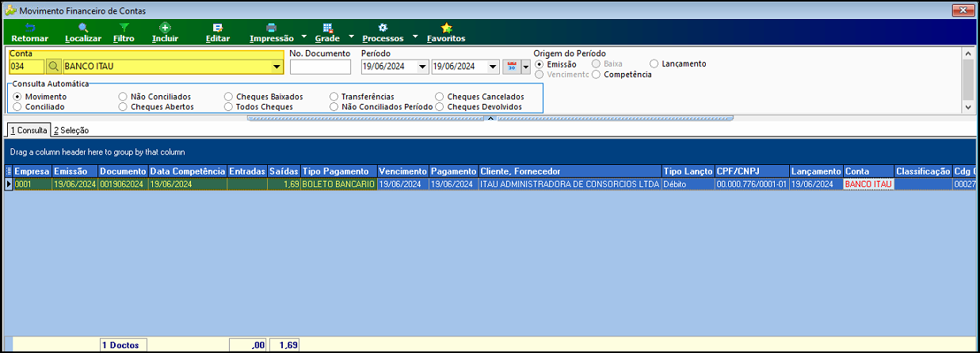The width and height of the screenshot is (980, 353).
Task: Sort by the Emissão column header
Action: 75,171
